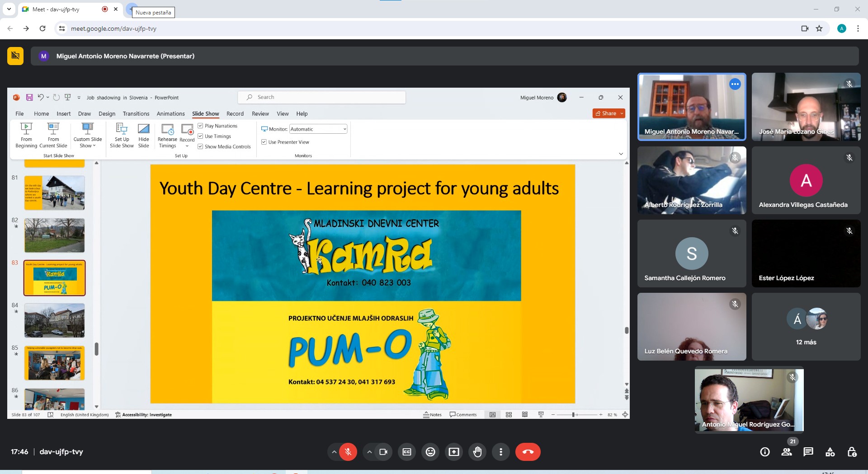Click the present screen button
This screenshot has height=474, width=868.
[x=454, y=452]
